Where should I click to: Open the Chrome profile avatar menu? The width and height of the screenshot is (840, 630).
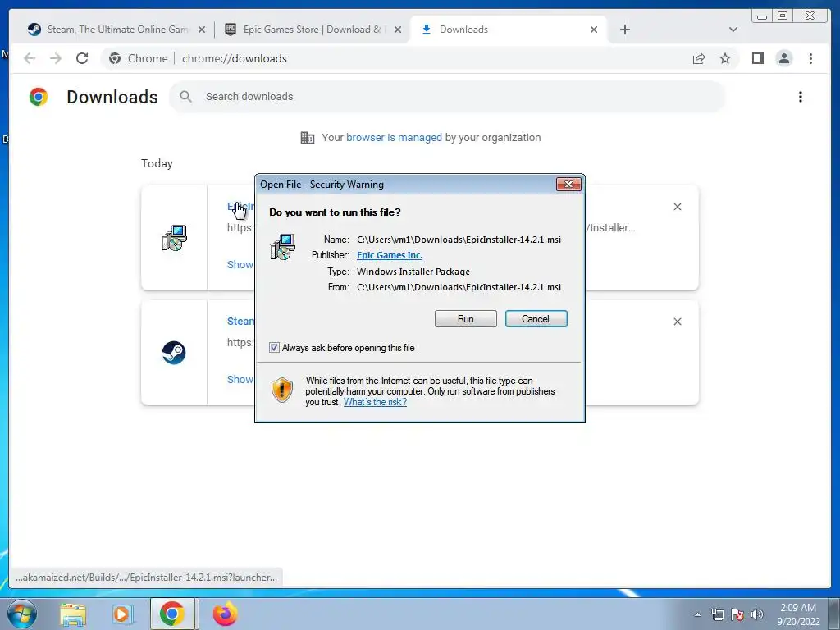tap(783, 58)
